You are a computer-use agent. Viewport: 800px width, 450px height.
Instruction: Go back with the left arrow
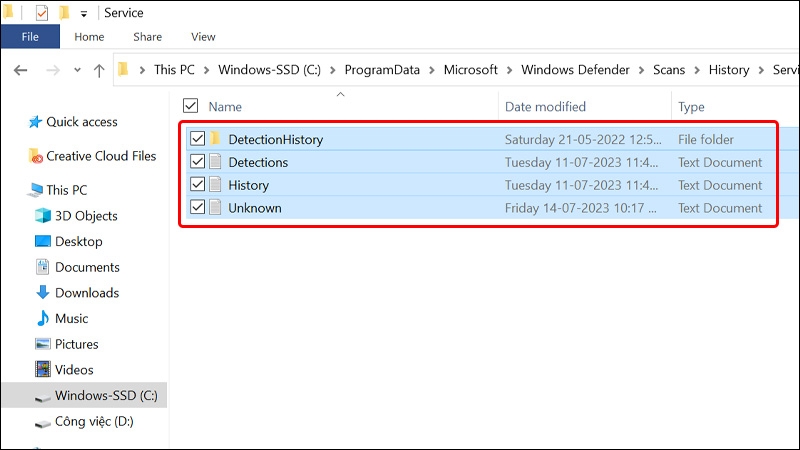click(x=20, y=70)
